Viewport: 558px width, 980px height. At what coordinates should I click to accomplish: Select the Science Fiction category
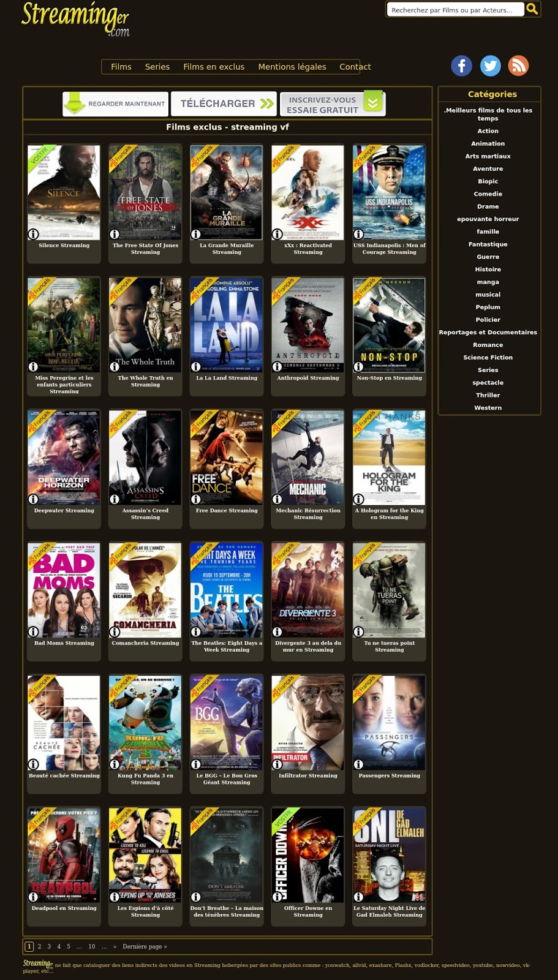point(488,357)
